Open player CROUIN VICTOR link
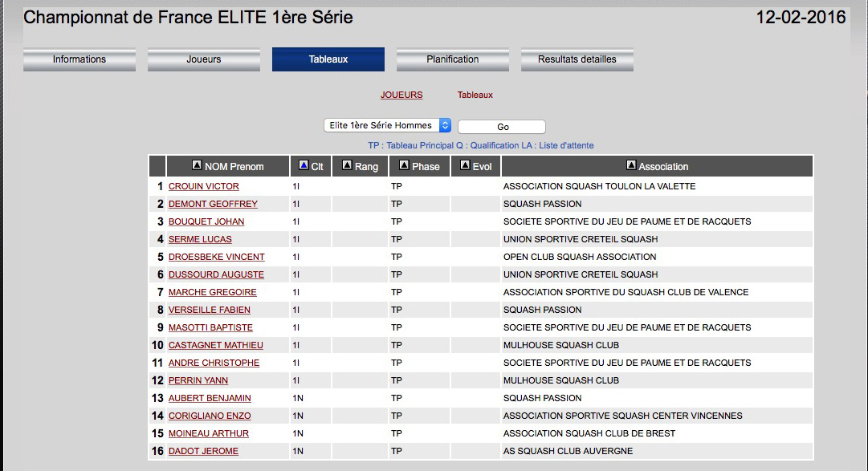The width and height of the screenshot is (868, 471). (204, 186)
